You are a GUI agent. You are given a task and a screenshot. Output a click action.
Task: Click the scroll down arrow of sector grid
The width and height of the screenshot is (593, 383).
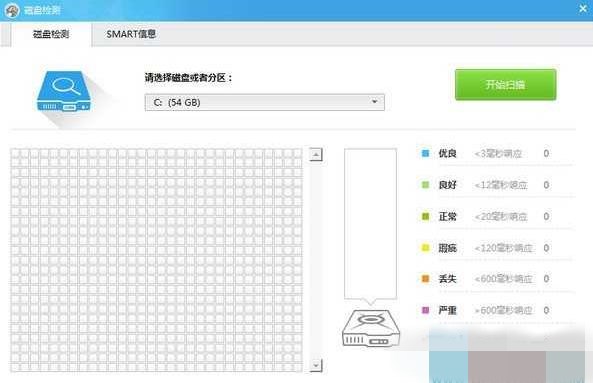click(x=316, y=365)
